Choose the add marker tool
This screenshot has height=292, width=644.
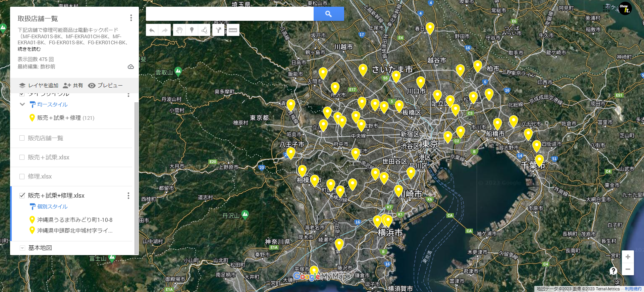(192, 30)
